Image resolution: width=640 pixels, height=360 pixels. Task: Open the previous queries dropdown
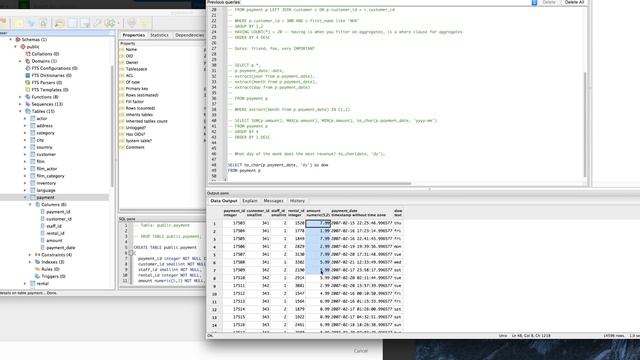534,2
